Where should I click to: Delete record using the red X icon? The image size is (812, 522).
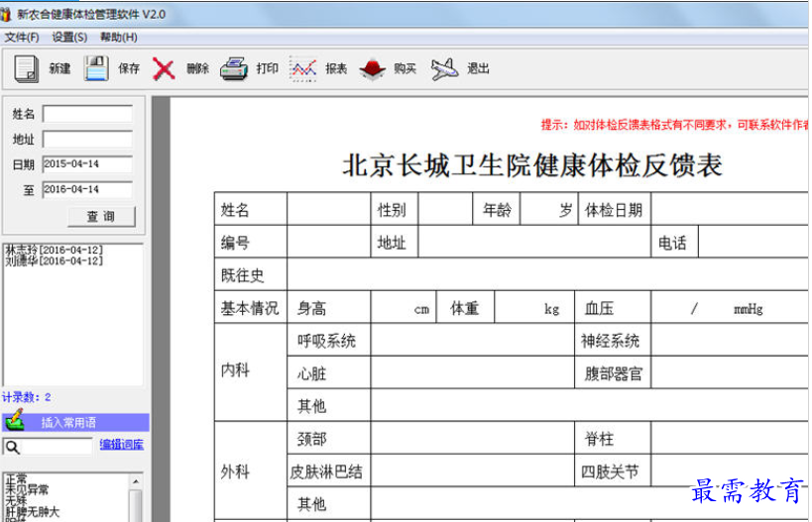click(164, 68)
